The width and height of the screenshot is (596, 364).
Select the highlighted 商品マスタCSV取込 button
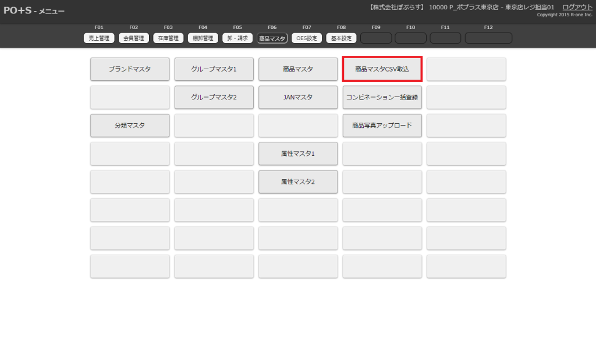[x=382, y=69]
